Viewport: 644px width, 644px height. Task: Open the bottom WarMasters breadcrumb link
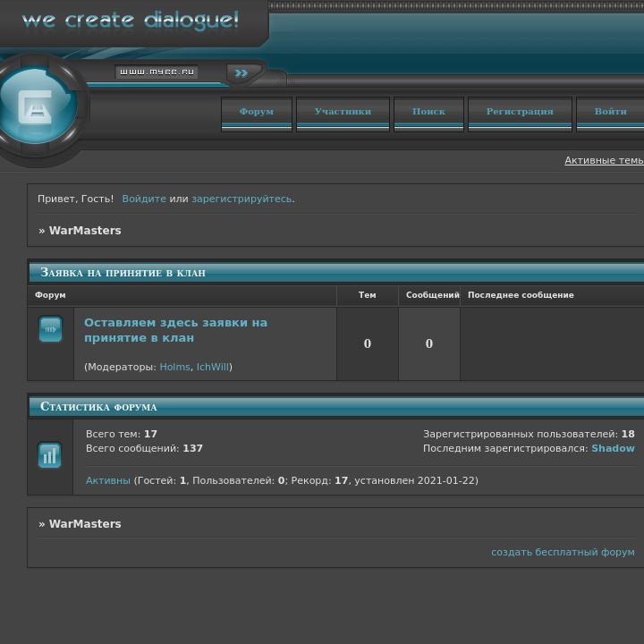(85, 523)
